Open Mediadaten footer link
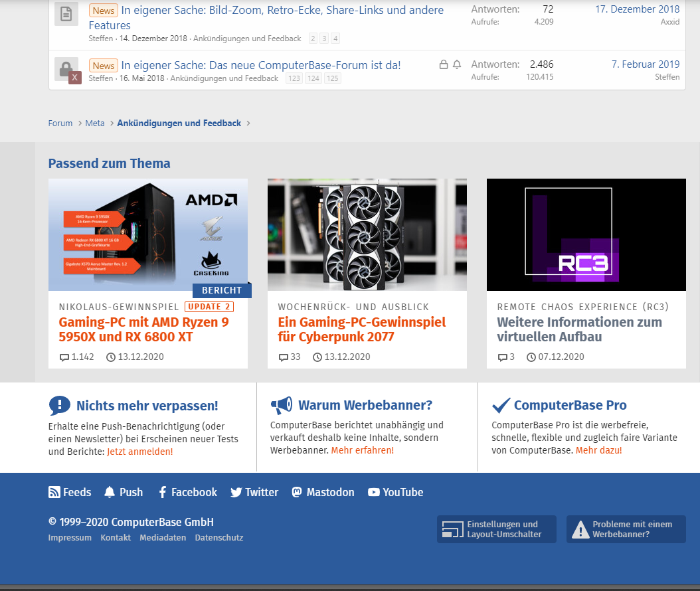 163,537
